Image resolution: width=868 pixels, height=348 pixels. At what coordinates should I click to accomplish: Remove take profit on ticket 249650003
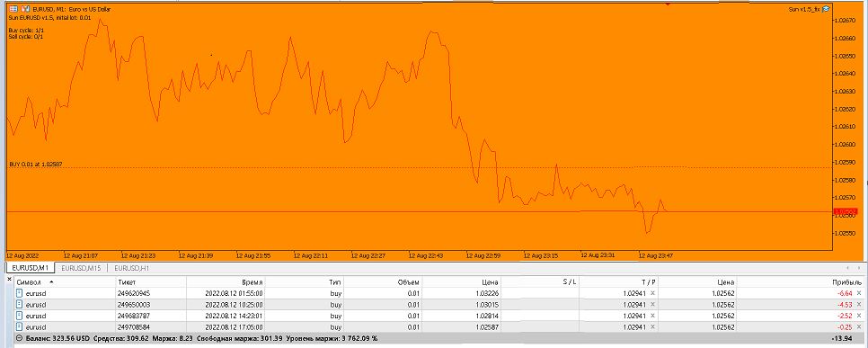tap(652, 305)
